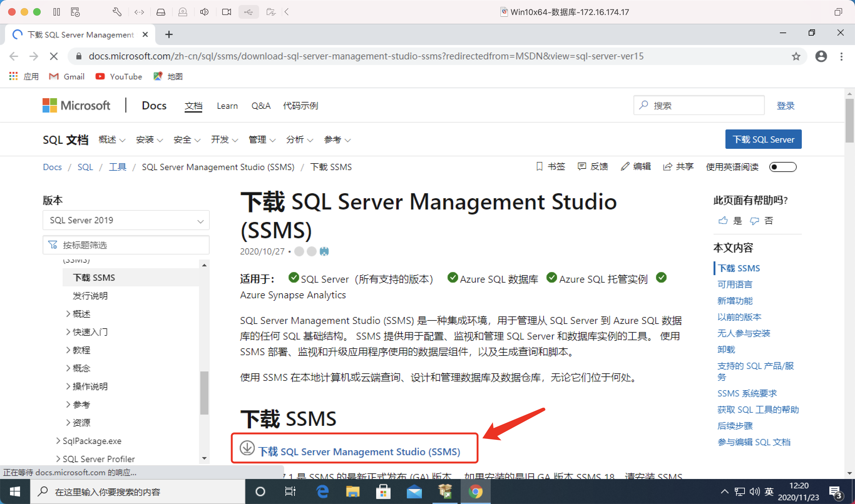Expand the 参考 menu in SQL 文档 bar
This screenshot has height=504, width=855.
coord(337,139)
